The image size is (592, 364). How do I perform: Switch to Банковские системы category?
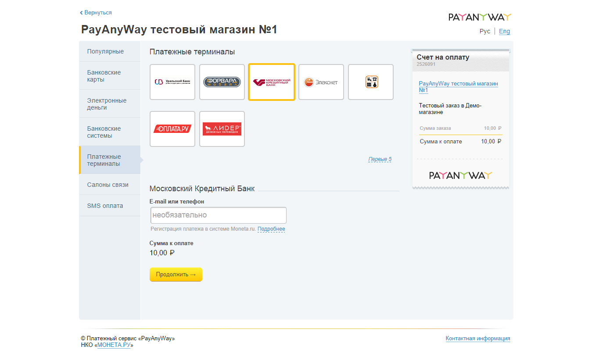pos(110,132)
